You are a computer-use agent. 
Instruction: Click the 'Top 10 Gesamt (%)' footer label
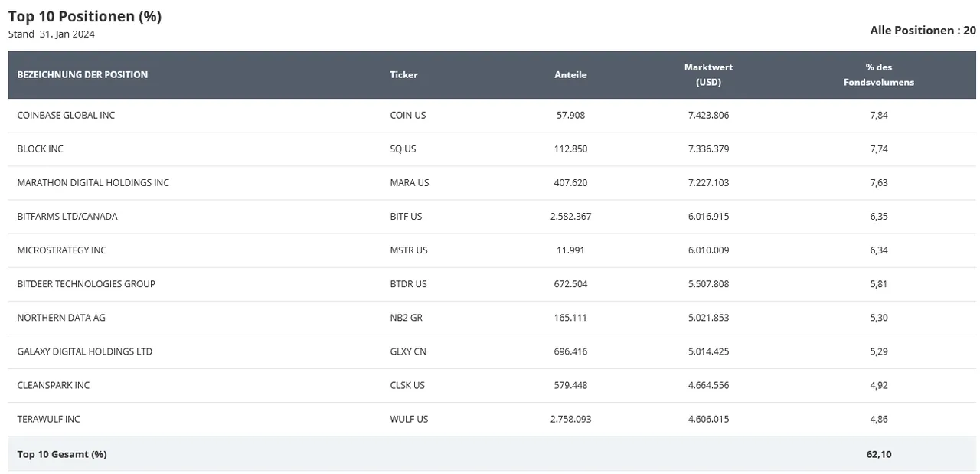click(62, 454)
